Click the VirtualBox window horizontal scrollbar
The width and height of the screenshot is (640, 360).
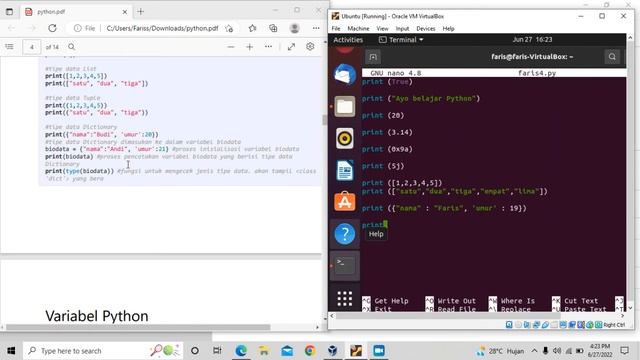447,316
